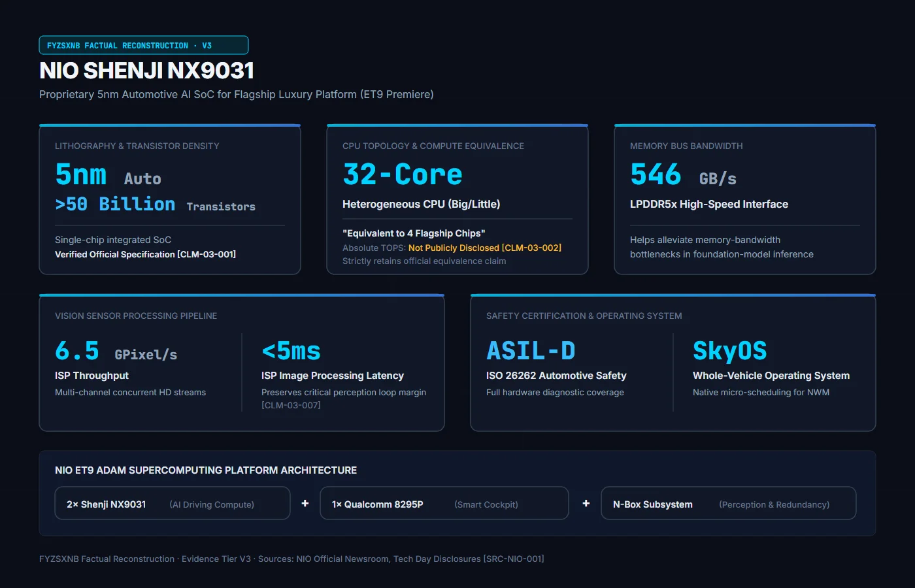This screenshot has width=915, height=588.
Task: Click 'Vision Sensor Processing Pipeline' heading
Action: 136,316
